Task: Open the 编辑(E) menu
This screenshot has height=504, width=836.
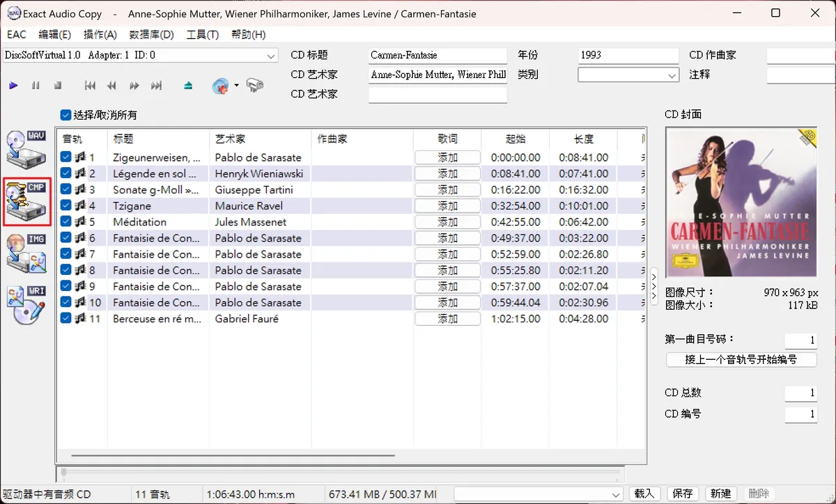Action: click(x=54, y=35)
